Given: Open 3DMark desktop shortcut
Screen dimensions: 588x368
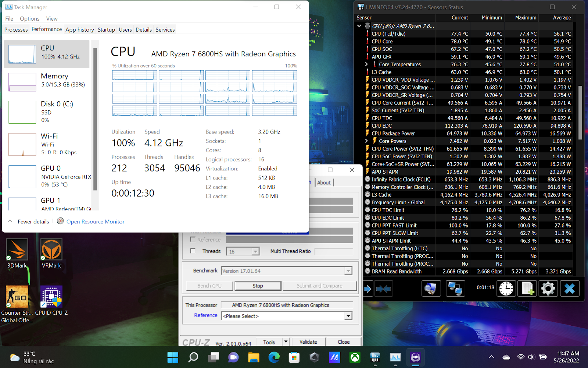Looking at the screenshot, I should coord(17,254).
